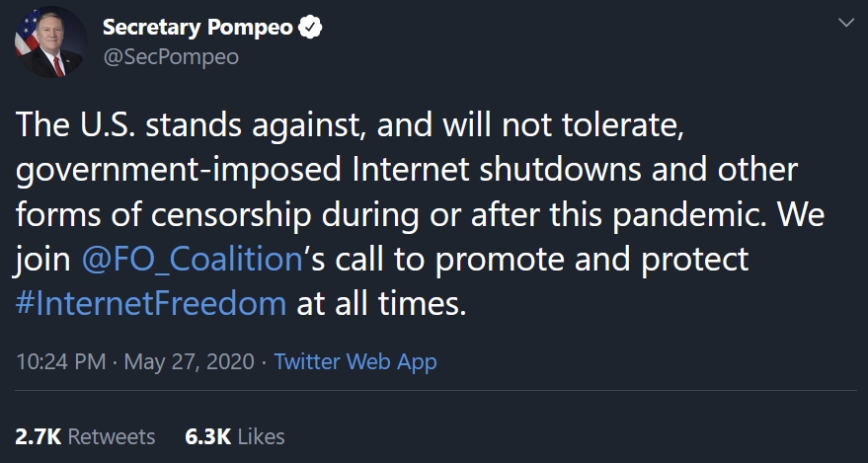Click the #InternetFreedom hashtag
The height and width of the screenshot is (463, 868).
(151, 302)
